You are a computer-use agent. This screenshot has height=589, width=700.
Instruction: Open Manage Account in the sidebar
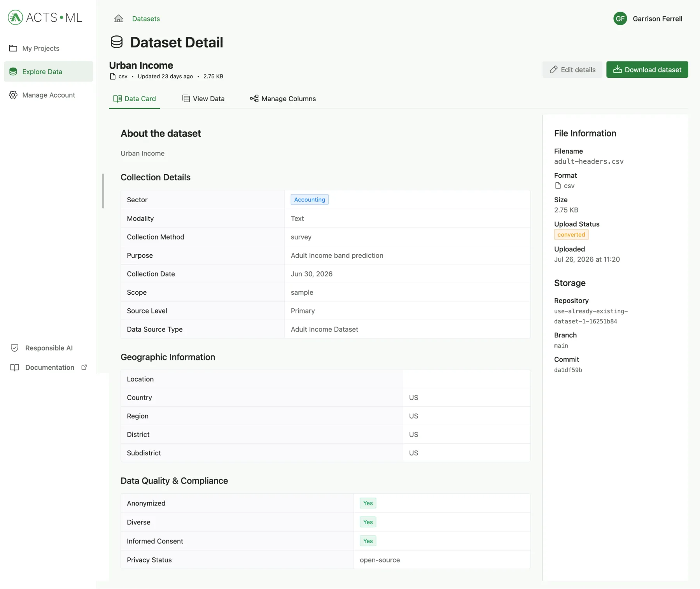[x=49, y=95]
